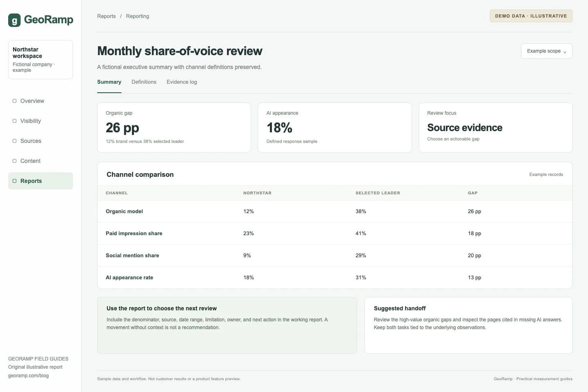The height and width of the screenshot is (392, 588).
Task: Click the square icon beside Sources
Action: [15, 141]
